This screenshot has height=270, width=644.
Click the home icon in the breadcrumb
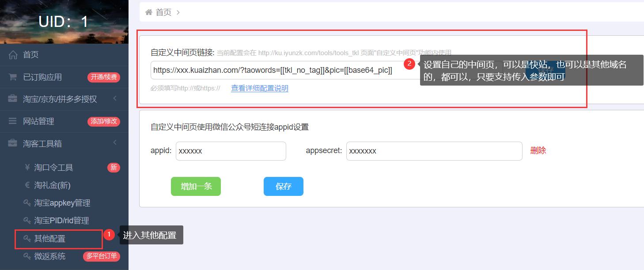click(149, 12)
